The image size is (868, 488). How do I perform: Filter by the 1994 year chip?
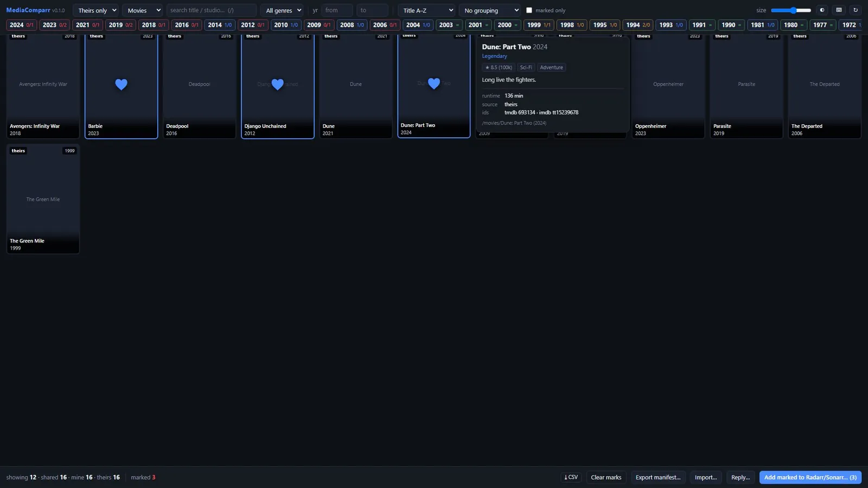click(638, 25)
